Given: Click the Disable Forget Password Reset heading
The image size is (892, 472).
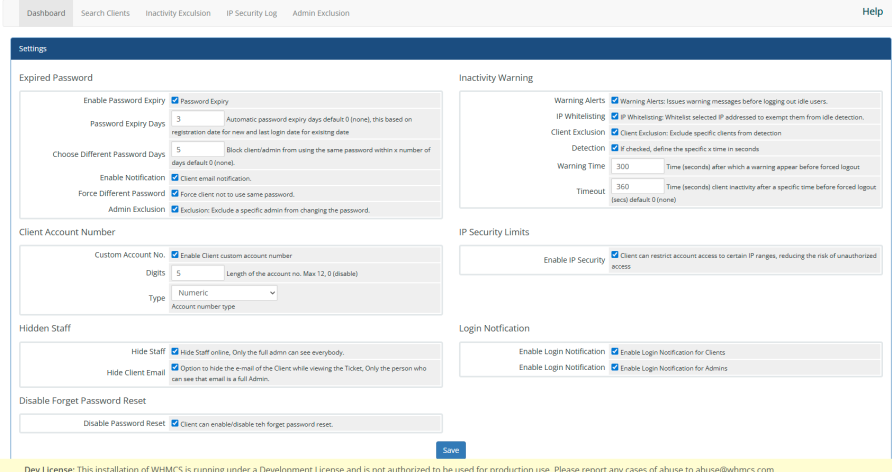Looking at the screenshot, I should (x=82, y=401).
